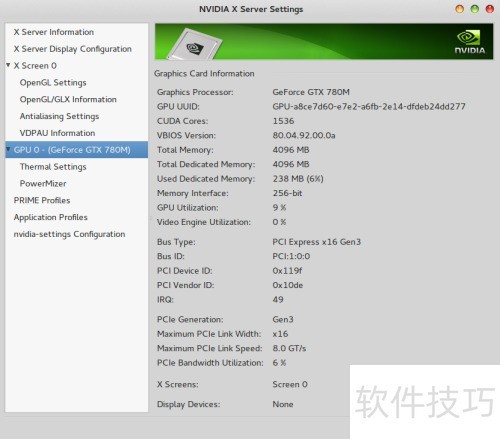Click PCIe Generation value Gen3
500x439 pixels.
tap(283, 319)
